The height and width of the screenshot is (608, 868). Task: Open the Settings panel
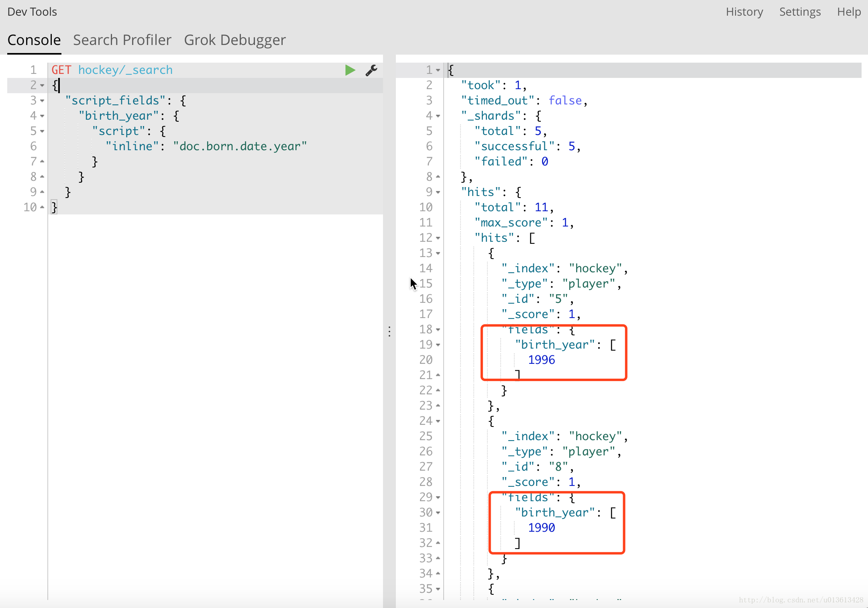(x=798, y=12)
